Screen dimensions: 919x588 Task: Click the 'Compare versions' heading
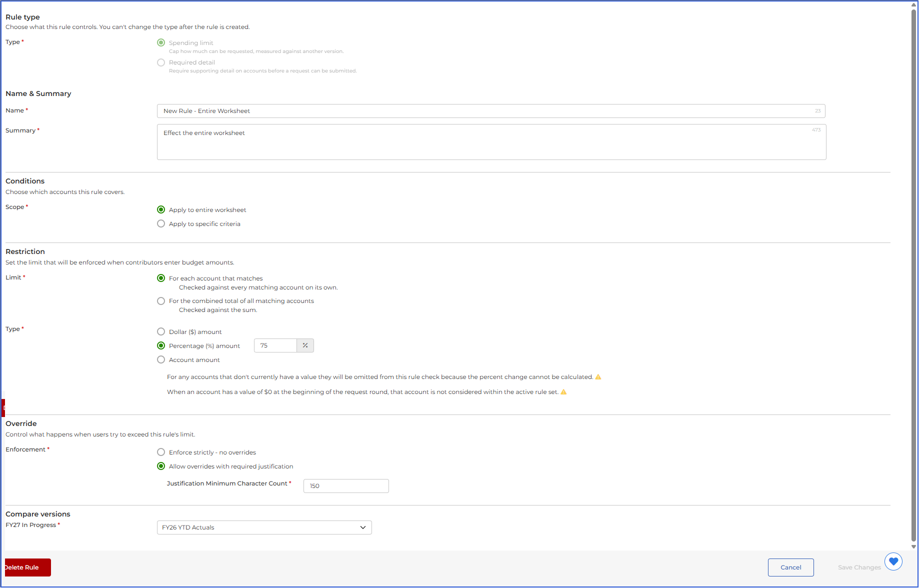click(38, 514)
